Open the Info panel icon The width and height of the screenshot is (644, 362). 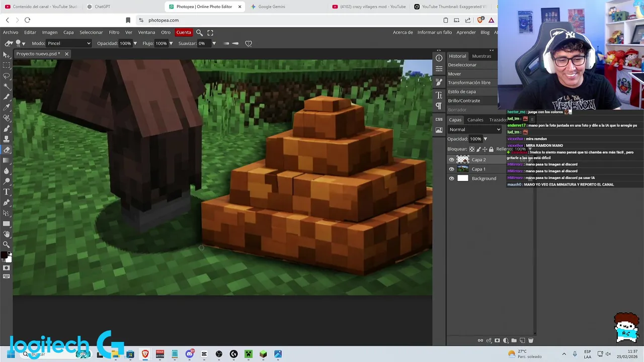pyautogui.click(x=439, y=58)
